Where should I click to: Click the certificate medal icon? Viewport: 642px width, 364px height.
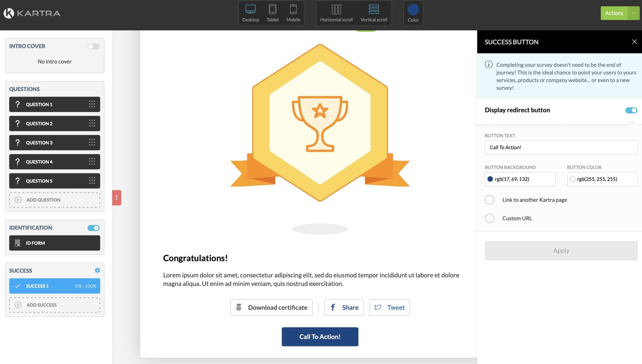click(239, 307)
